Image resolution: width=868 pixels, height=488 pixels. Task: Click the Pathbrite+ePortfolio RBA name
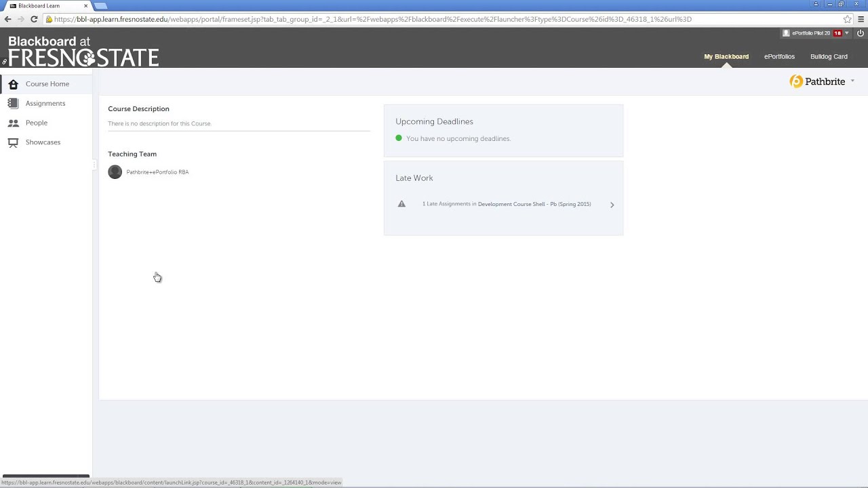(157, 172)
